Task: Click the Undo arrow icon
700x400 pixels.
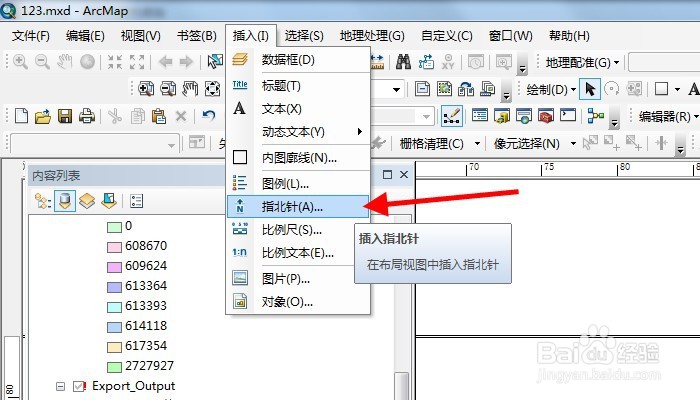Action: (x=209, y=117)
